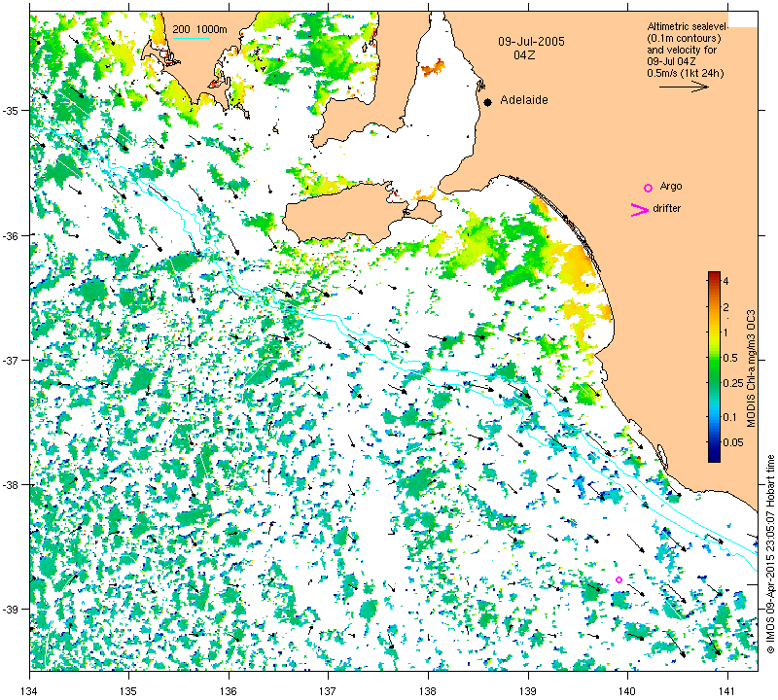This screenshot has width=778, height=700.
Task: Click the colorbar green region near 0.5
Action: tap(714, 358)
